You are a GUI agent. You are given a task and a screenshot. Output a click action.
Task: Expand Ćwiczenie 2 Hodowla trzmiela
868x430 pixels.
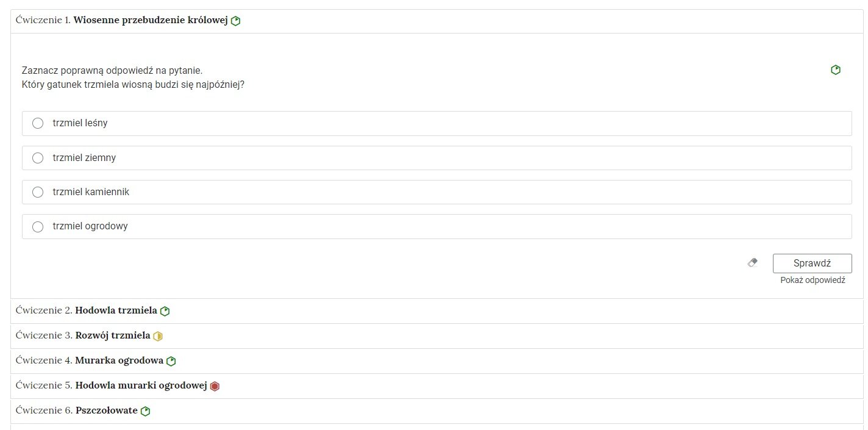tap(437, 311)
